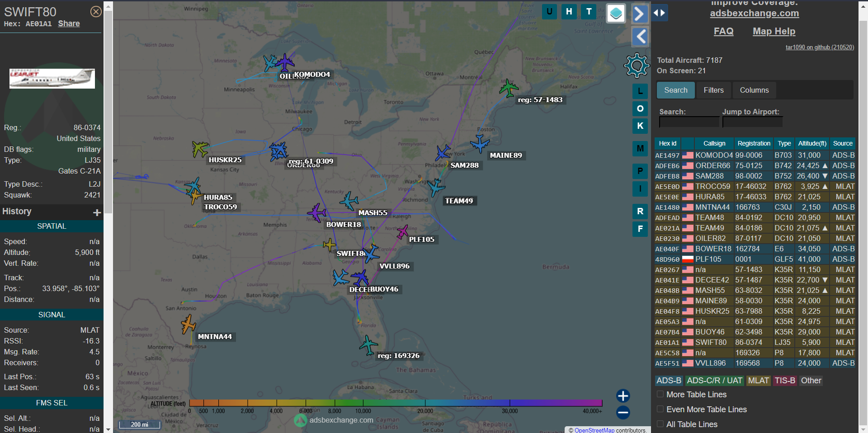
Task: Open the tar1090 on github link
Action: 820,47
